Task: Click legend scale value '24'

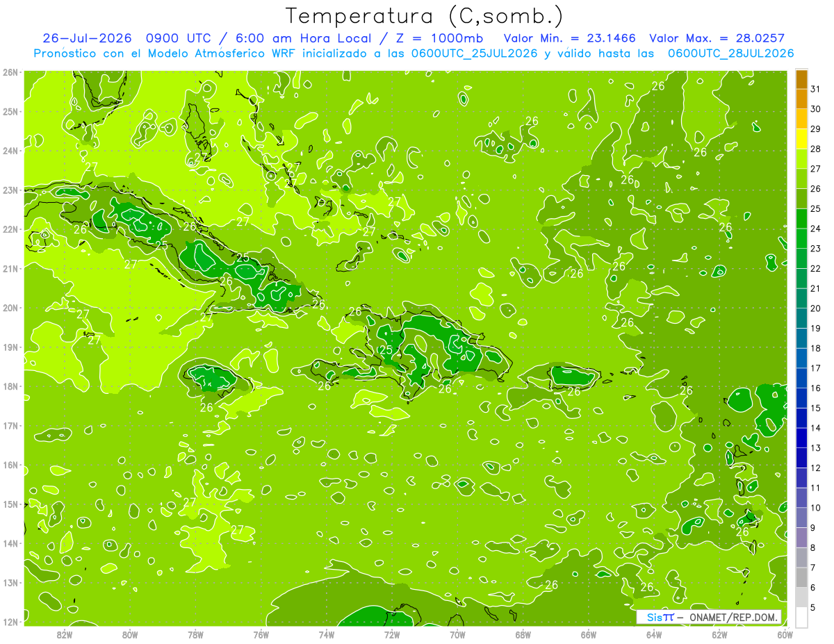Action: tap(815, 229)
